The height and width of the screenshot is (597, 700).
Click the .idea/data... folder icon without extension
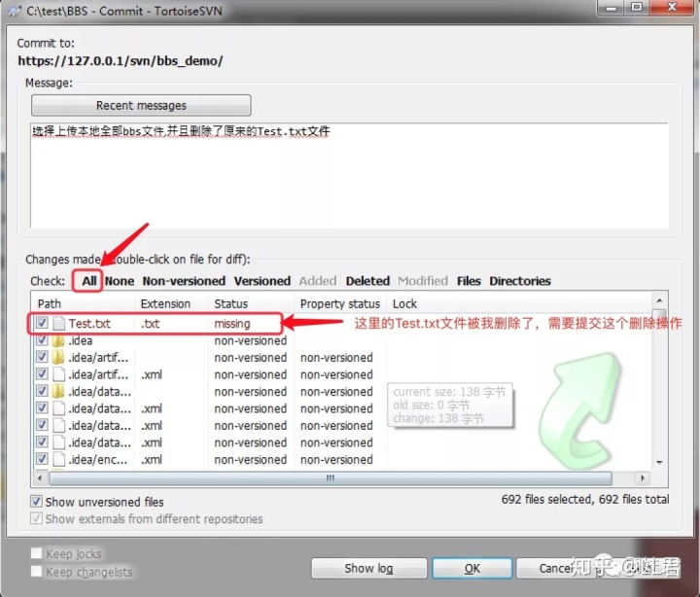(x=57, y=391)
